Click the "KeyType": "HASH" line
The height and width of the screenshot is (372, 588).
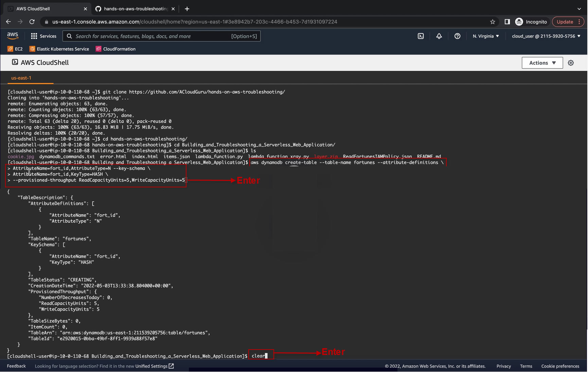(72, 263)
